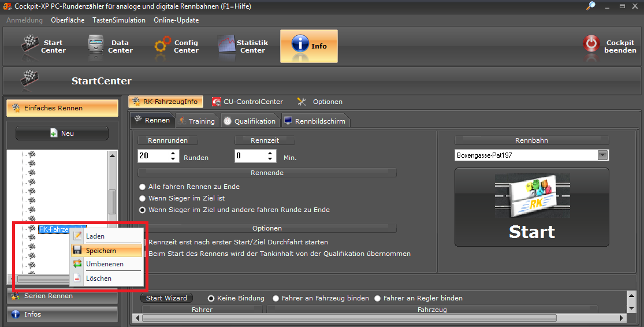Select the Training tab
Viewport: 644px width, 327px height.
click(197, 121)
